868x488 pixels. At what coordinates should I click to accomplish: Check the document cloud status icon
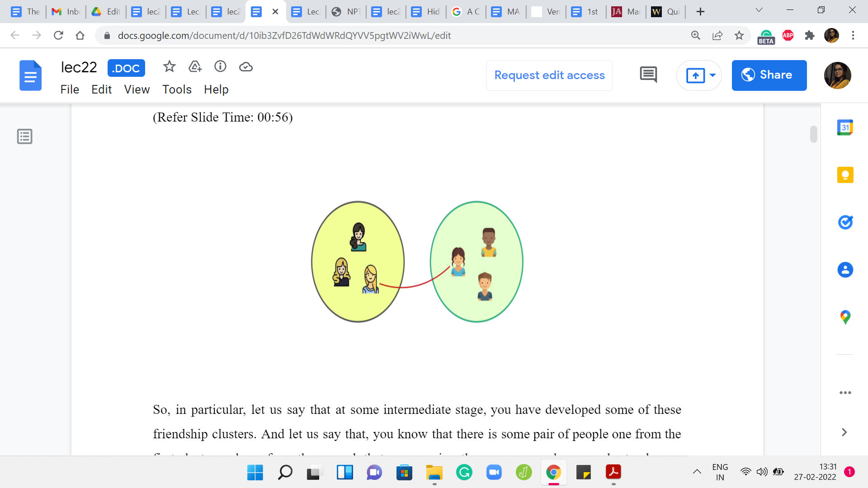click(245, 67)
